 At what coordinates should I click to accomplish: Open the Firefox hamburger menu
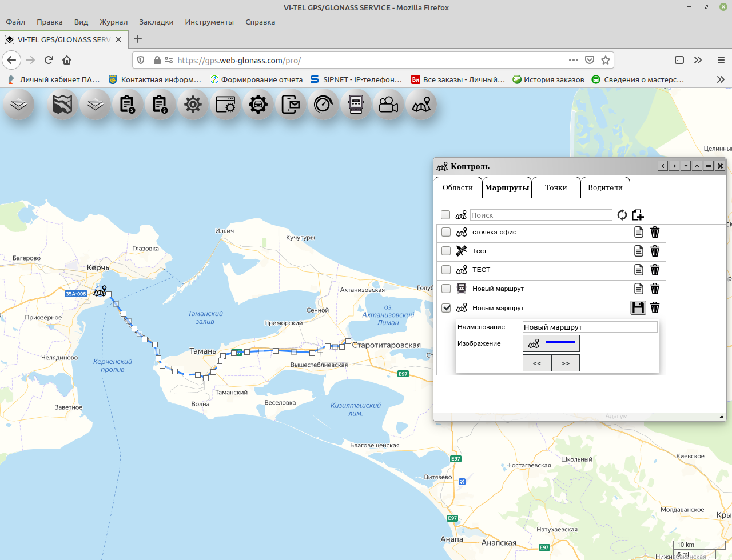721,60
